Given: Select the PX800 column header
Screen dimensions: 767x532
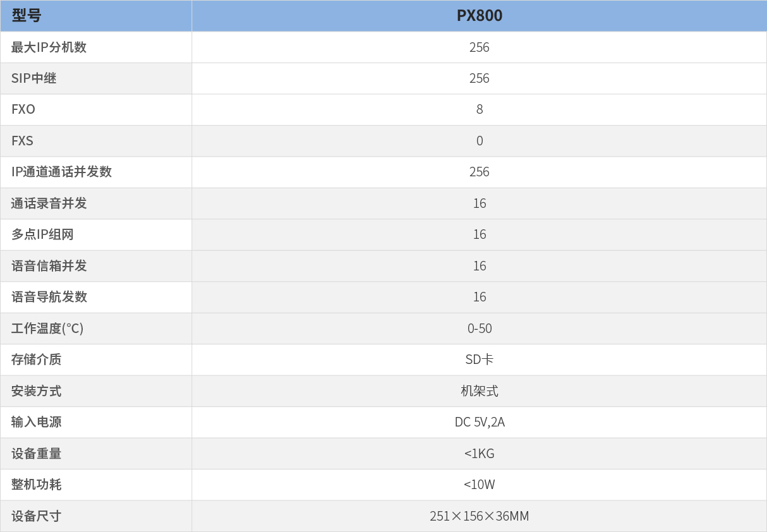Looking at the screenshot, I should point(480,16).
